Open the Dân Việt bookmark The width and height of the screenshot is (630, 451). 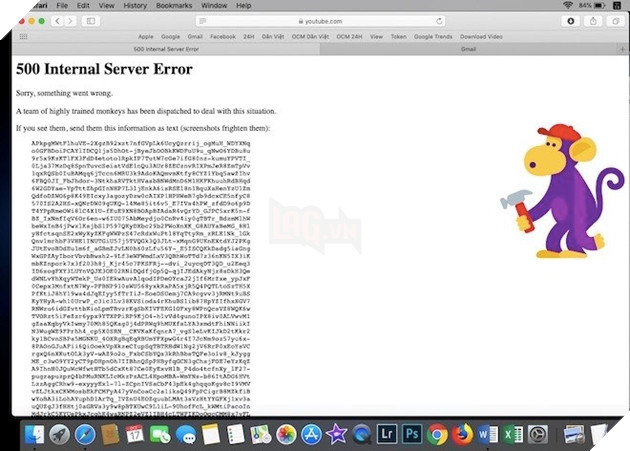pos(273,37)
